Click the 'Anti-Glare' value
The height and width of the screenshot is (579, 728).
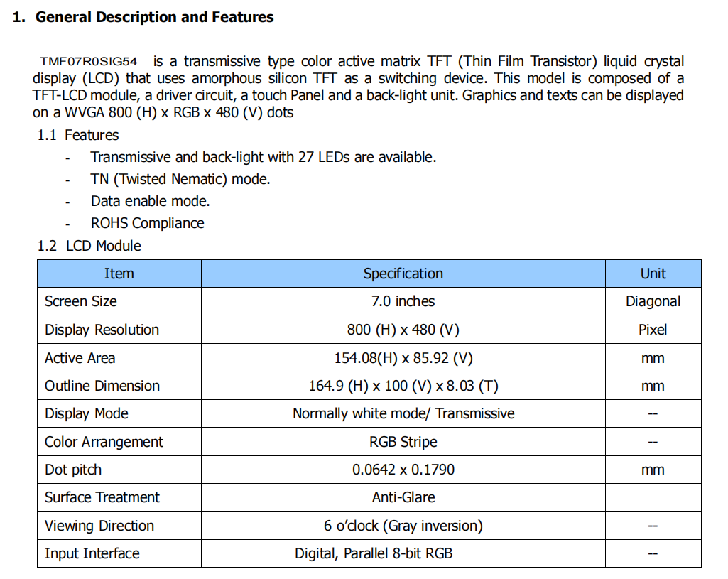click(x=403, y=498)
